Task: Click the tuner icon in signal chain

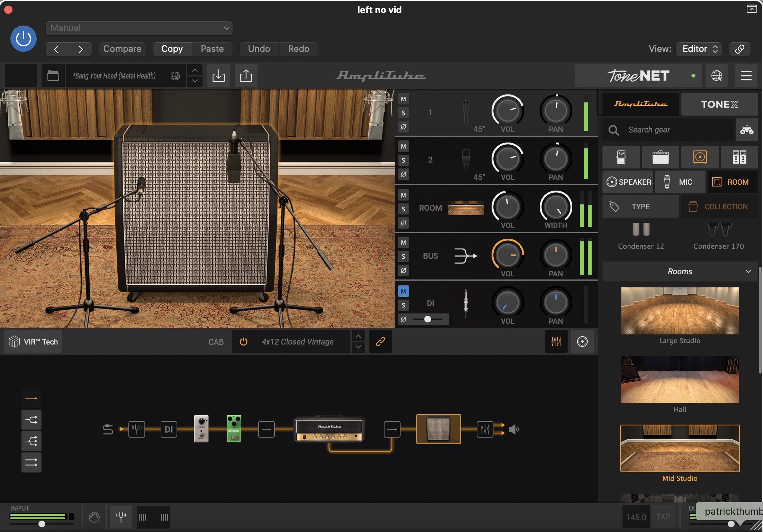Action: (136, 429)
